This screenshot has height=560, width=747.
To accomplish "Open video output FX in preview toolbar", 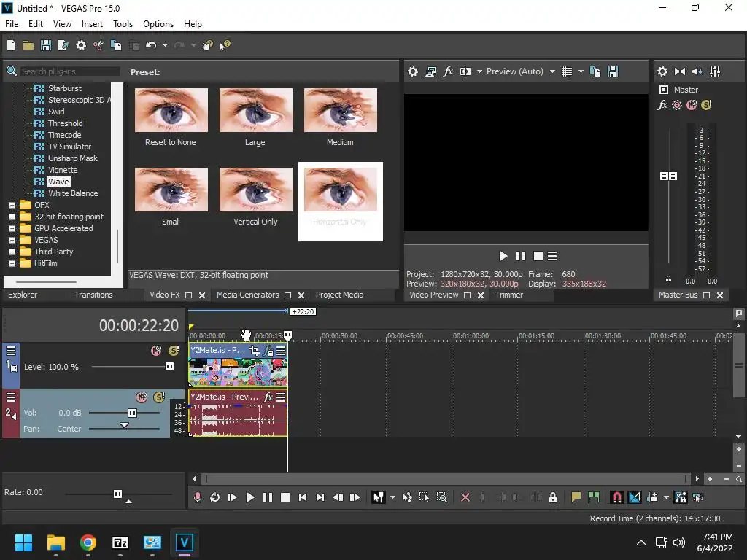I will click(448, 71).
